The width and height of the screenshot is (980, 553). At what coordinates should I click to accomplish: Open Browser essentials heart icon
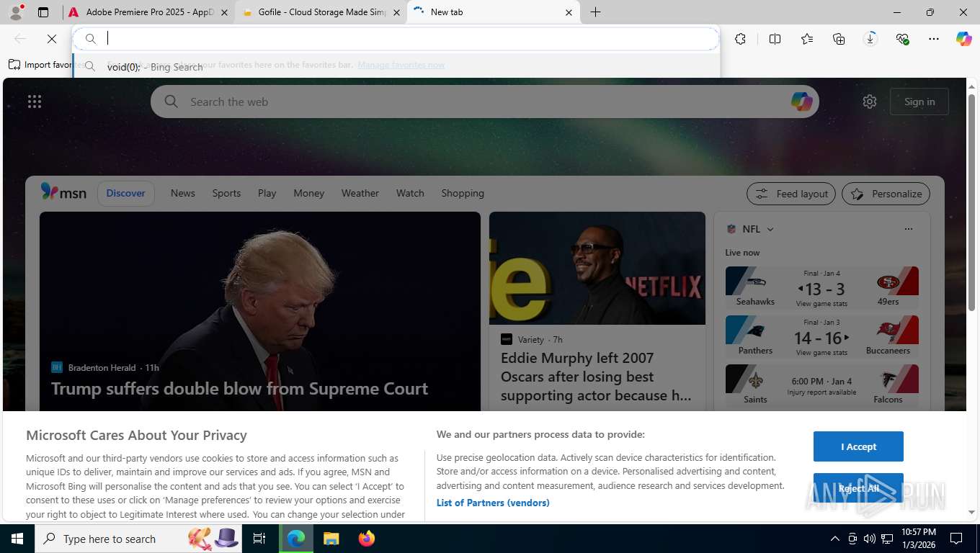902,39
